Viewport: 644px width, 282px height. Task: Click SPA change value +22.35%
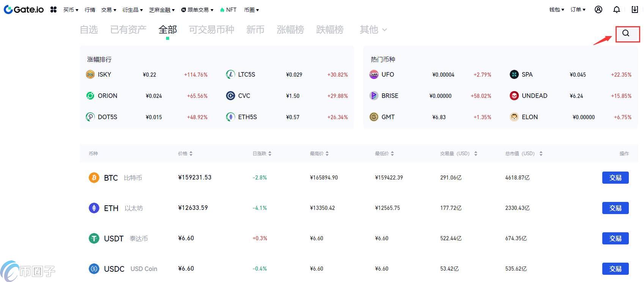pos(621,75)
